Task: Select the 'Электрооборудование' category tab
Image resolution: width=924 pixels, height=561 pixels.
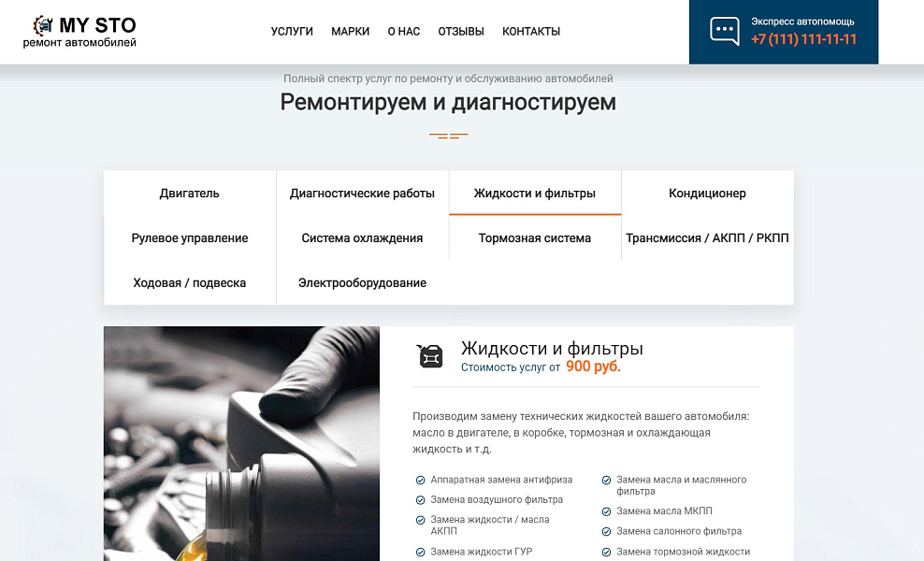Action: [362, 282]
